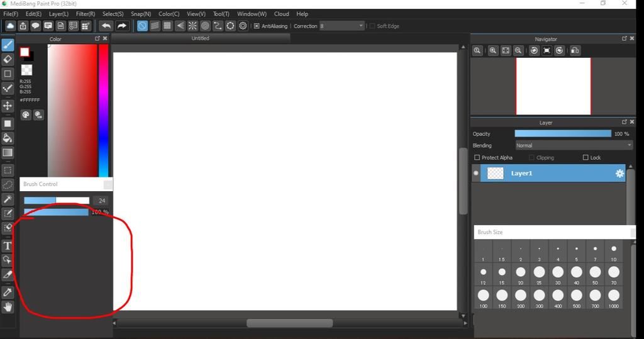Open the Layer menu

click(58, 14)
